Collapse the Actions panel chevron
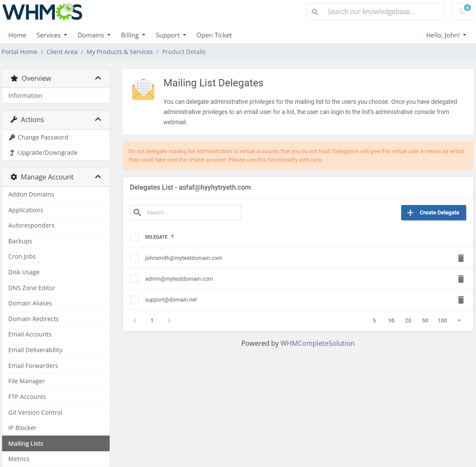The width and height of the screenshot is (476, 467). click(x=98, y=120)
